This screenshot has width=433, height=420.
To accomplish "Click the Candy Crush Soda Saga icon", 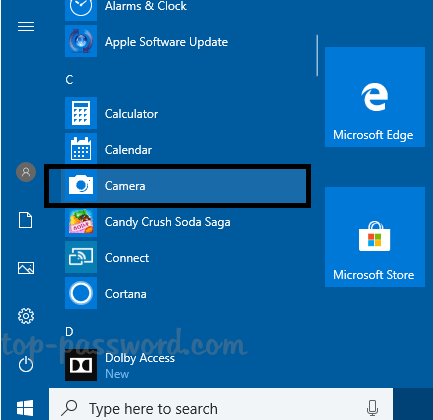I will [81, 221].
